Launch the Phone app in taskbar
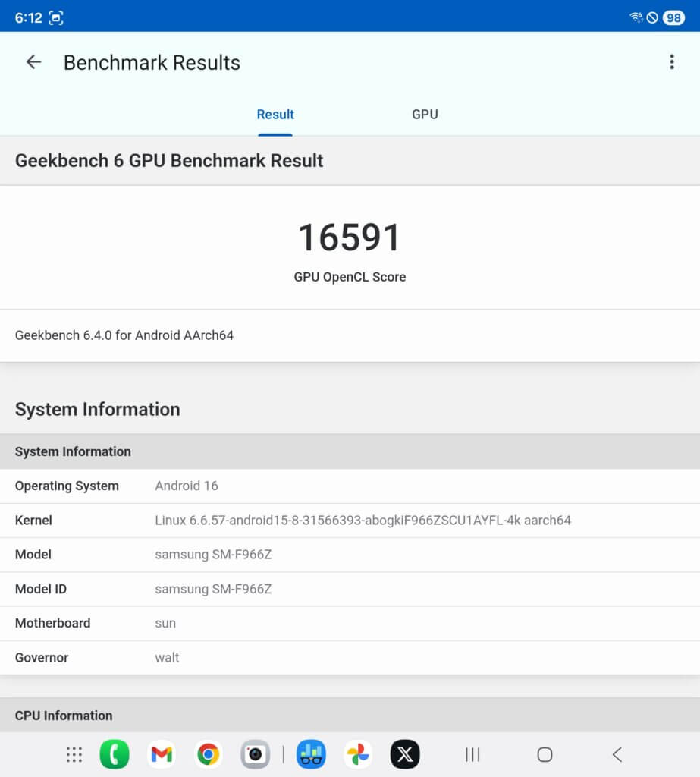 point(115,754)
